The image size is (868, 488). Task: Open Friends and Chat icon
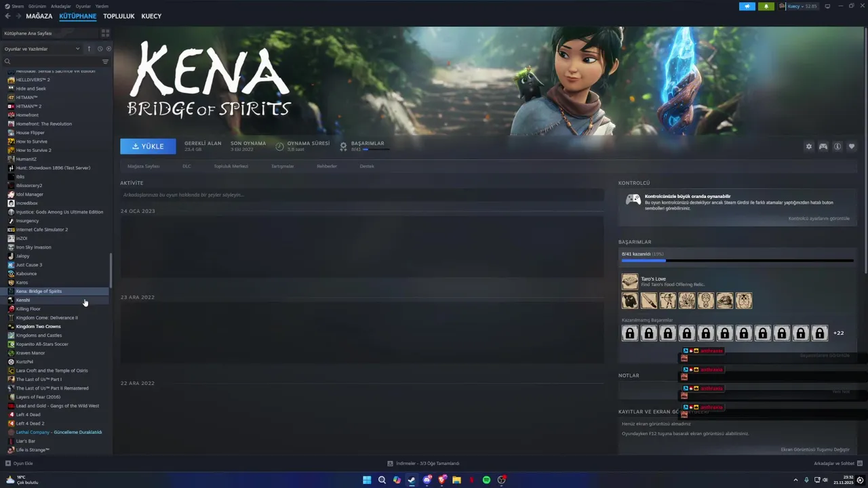[860, 464]
